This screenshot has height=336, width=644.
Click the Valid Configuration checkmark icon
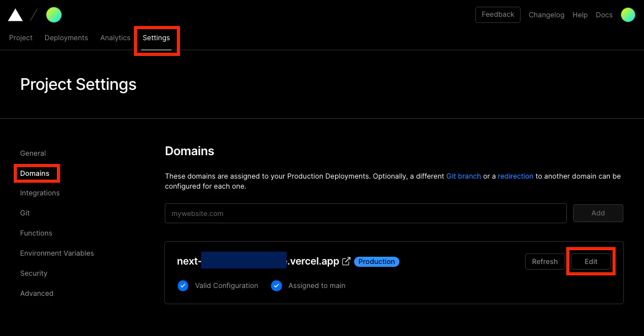[183, 286]
